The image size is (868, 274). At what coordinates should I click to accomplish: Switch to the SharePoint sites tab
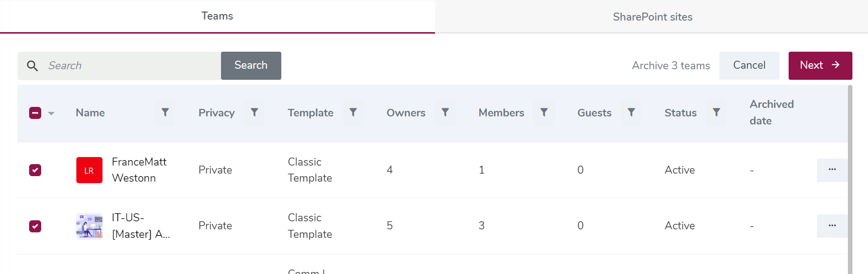point(652,17)
